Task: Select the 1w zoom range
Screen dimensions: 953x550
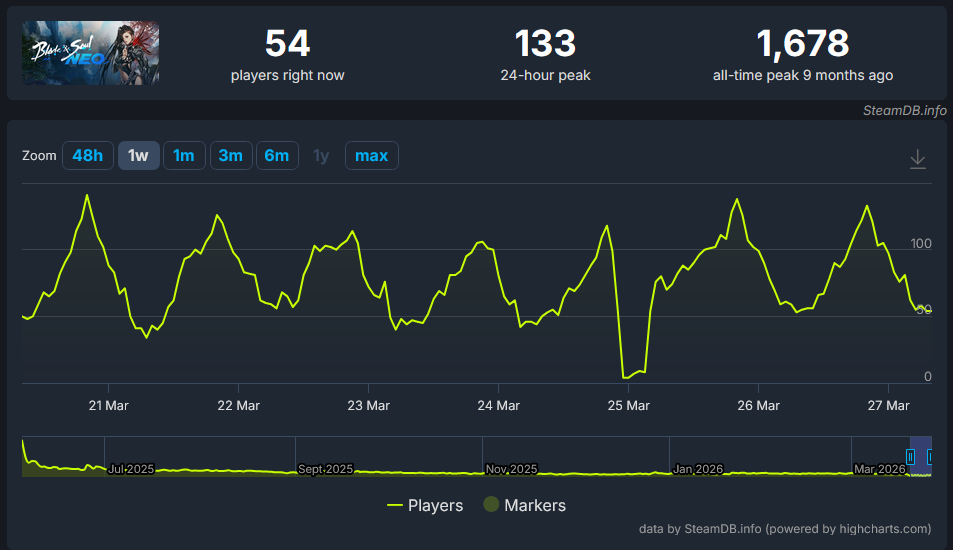Action: click(139, 156)
